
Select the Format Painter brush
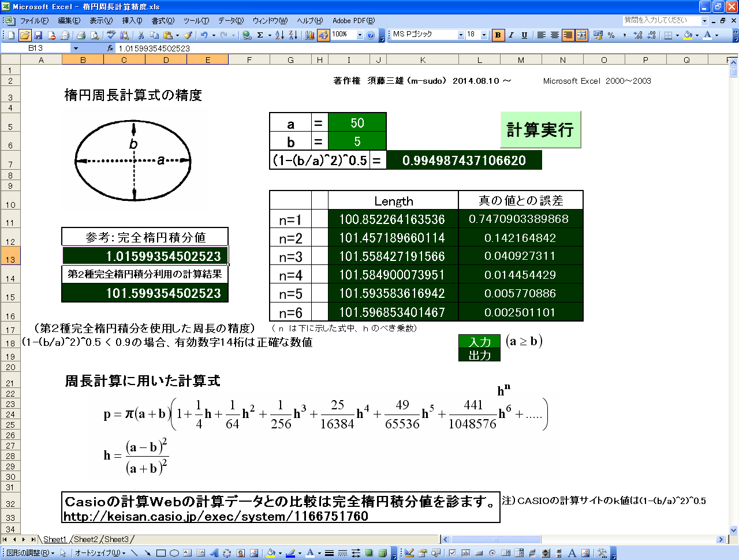(188, 35)
